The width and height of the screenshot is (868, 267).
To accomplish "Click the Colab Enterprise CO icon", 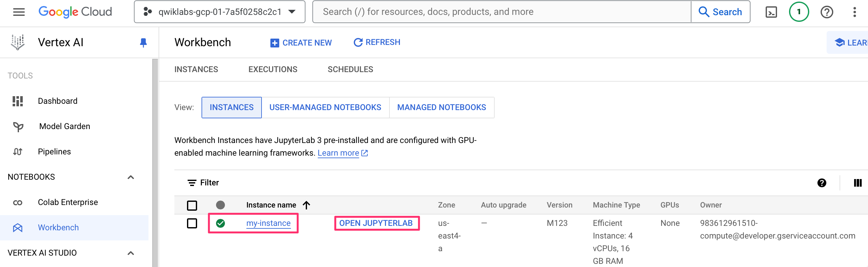I will [17, 202].
